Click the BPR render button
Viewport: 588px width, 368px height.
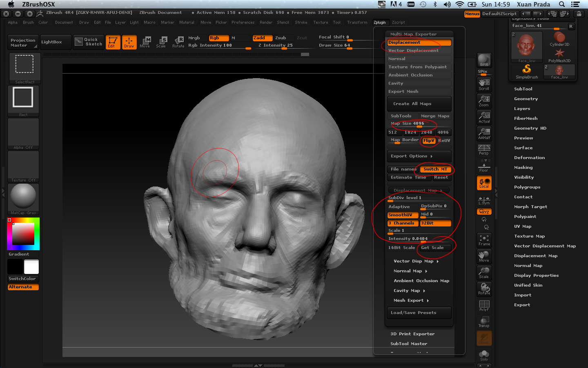click(484, 60)
